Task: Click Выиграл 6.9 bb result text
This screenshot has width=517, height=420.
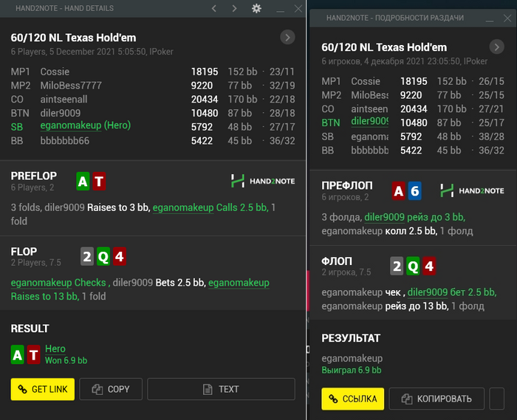Action: [352, 370]
